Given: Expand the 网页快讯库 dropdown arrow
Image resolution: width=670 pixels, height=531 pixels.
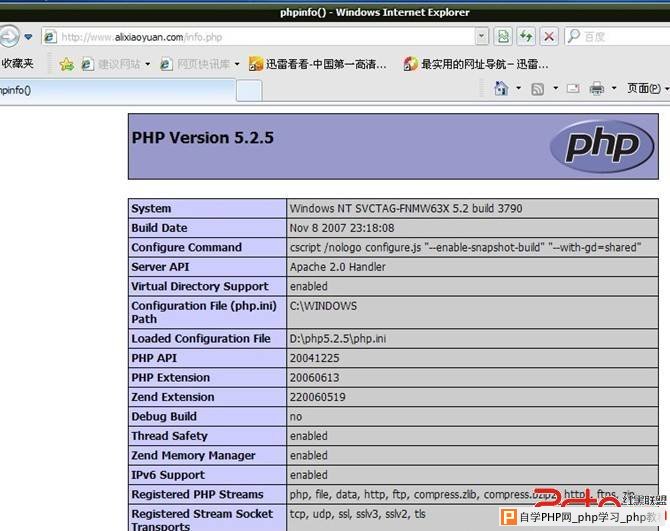Looking at the screenshot, I should pyautogui.click(x=237, y=65).
